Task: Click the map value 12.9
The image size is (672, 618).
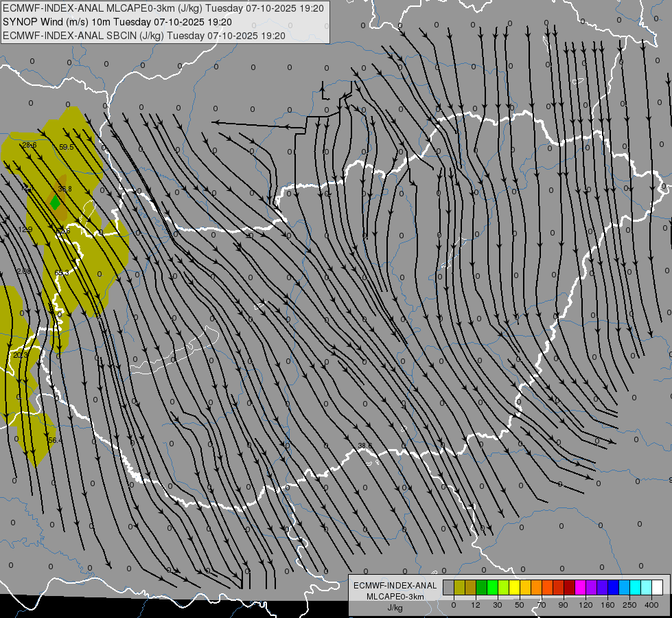Action: coord(25,229)
